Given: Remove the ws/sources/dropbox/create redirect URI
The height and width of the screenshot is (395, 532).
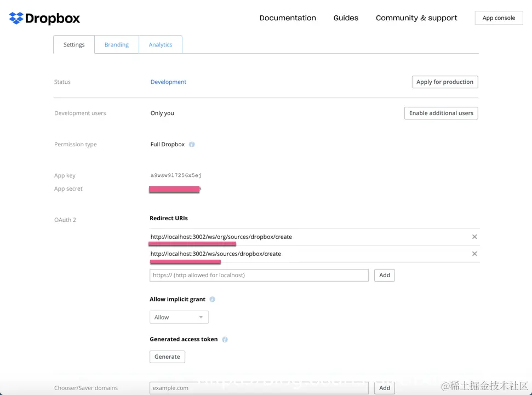Looking at the screenshot, I should (x=474, y=254).
